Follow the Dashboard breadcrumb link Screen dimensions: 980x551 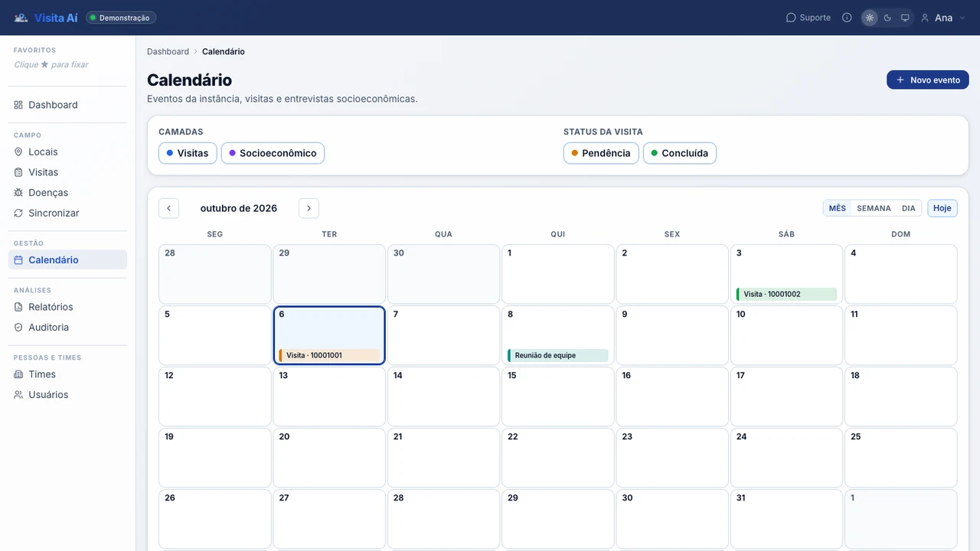(x=168, y=51)
